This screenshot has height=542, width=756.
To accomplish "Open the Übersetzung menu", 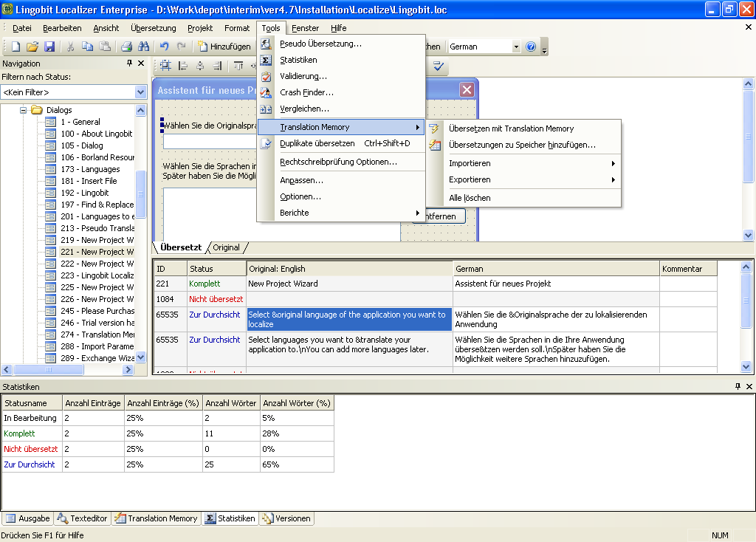I will (154, 28).
